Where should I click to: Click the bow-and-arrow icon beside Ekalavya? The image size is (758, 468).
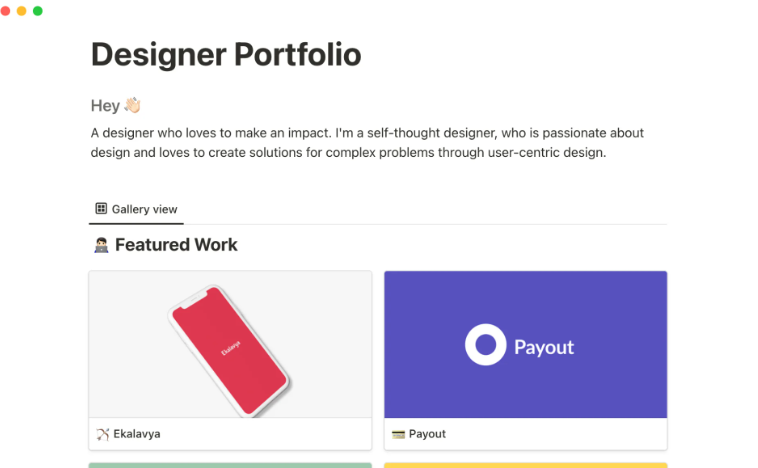tap(102, 434)
